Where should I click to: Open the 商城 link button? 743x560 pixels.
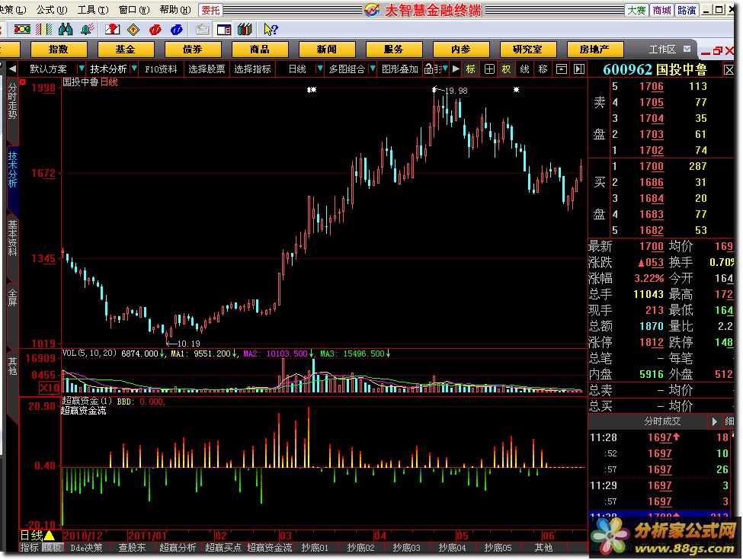click(661, 10)
